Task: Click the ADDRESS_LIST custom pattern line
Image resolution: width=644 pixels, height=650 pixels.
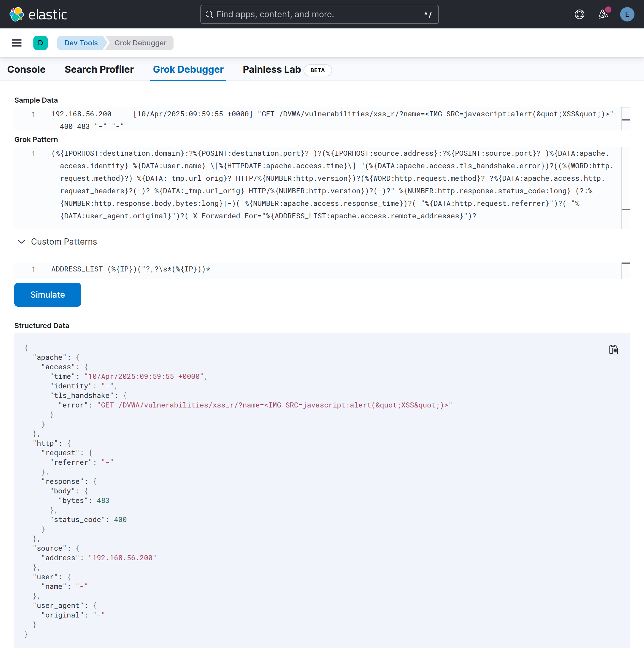Action: [x=131, y=269]
